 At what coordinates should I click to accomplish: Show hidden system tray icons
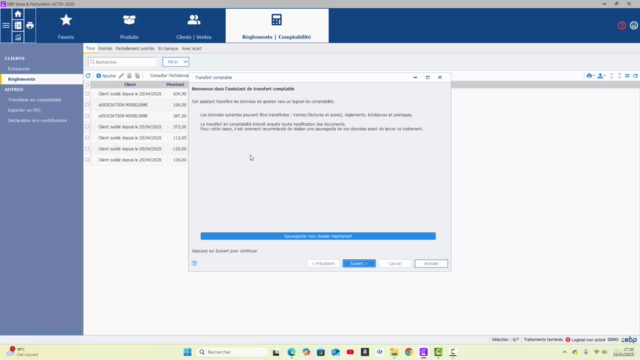[x=564, y=352]
